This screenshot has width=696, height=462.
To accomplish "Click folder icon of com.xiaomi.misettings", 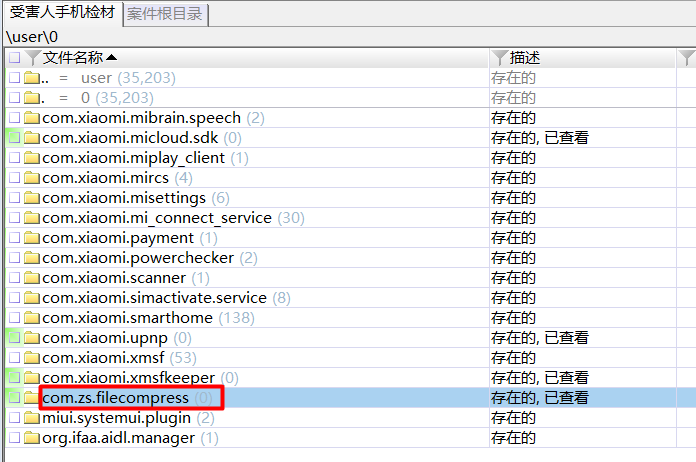I will point(32,198).
